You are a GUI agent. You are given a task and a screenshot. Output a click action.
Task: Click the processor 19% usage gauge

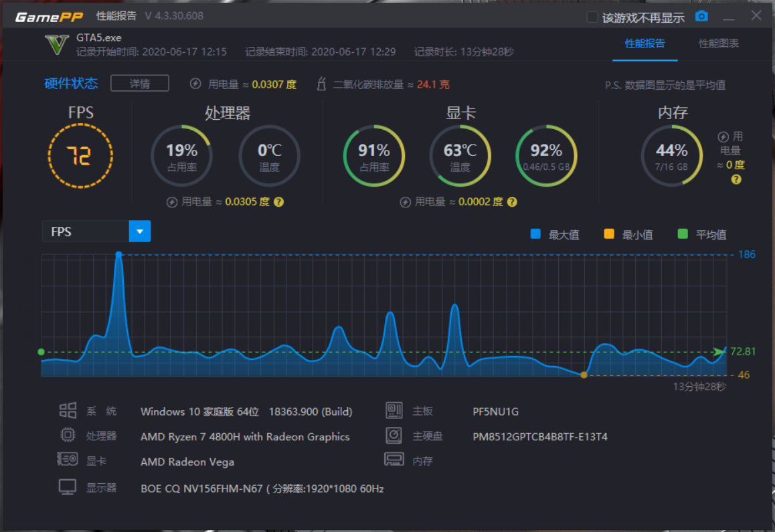182,156
